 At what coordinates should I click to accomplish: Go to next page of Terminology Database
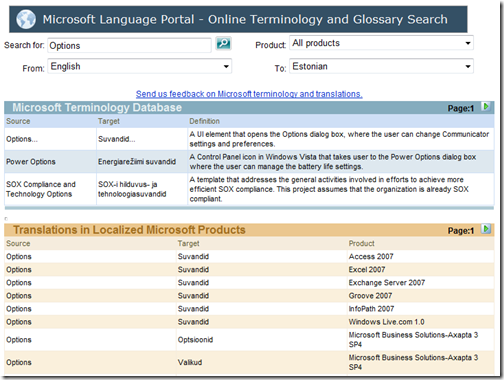486,107
